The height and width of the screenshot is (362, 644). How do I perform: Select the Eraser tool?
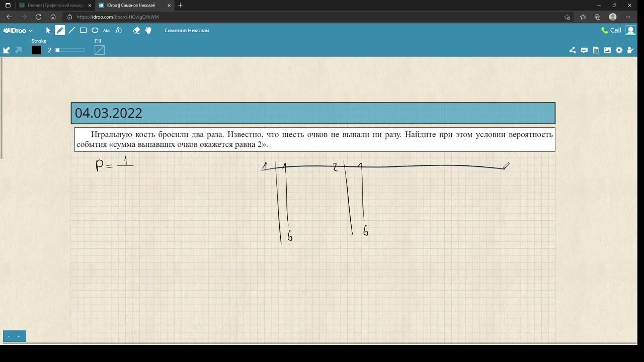(x=136, y=30)
